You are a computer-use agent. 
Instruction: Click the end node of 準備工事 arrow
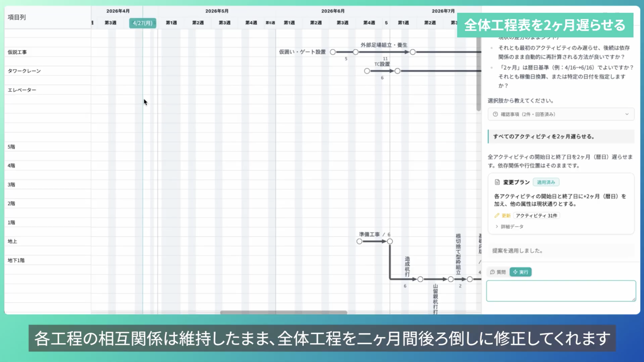click(390, 241)
